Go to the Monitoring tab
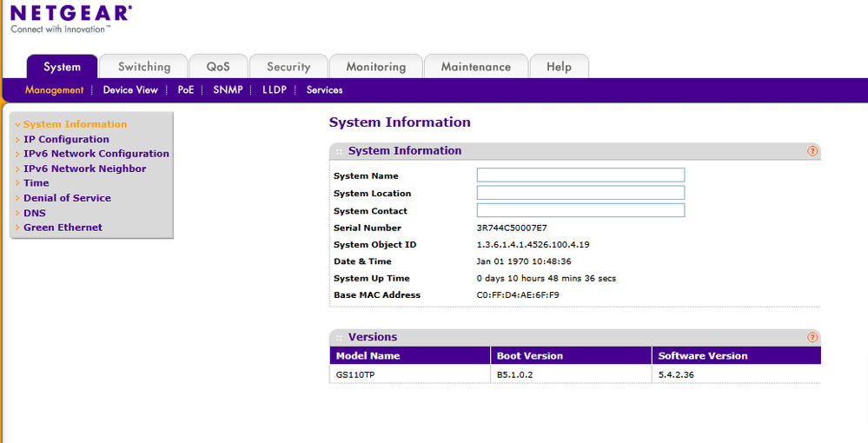Screen dimensions: 868x443 [375, 67]
